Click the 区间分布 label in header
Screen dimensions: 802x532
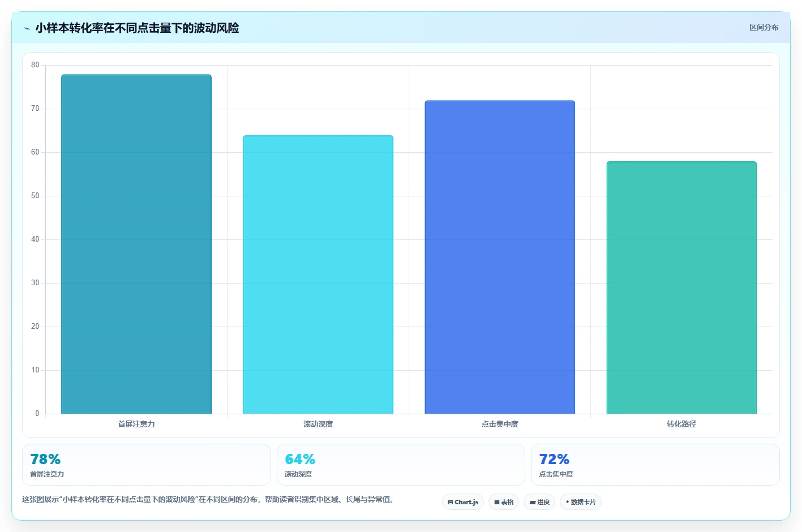point(764,27)
